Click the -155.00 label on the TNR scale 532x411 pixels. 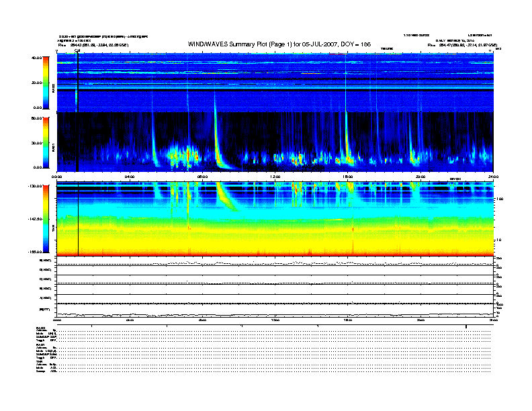[36, 252]
